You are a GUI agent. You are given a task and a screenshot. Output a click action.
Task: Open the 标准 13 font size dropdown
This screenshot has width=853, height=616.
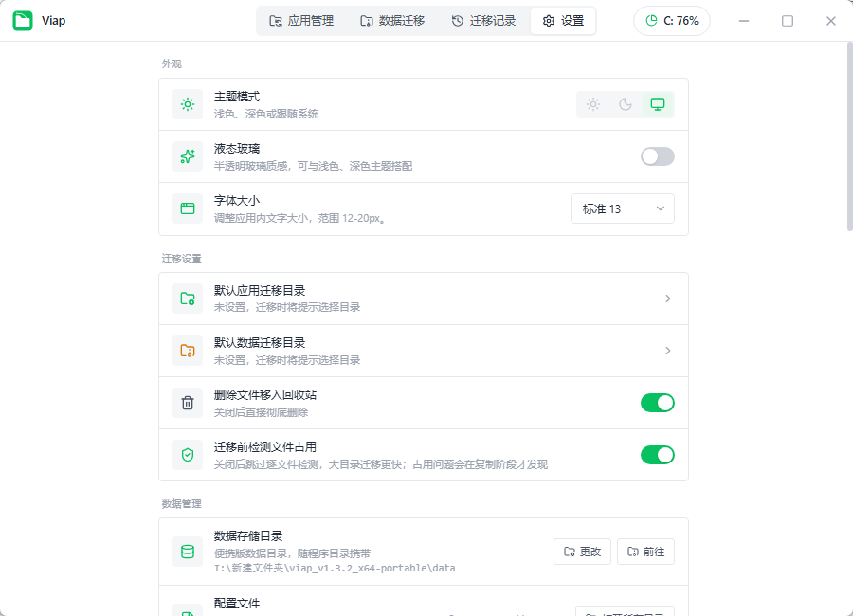pos(623,208)
